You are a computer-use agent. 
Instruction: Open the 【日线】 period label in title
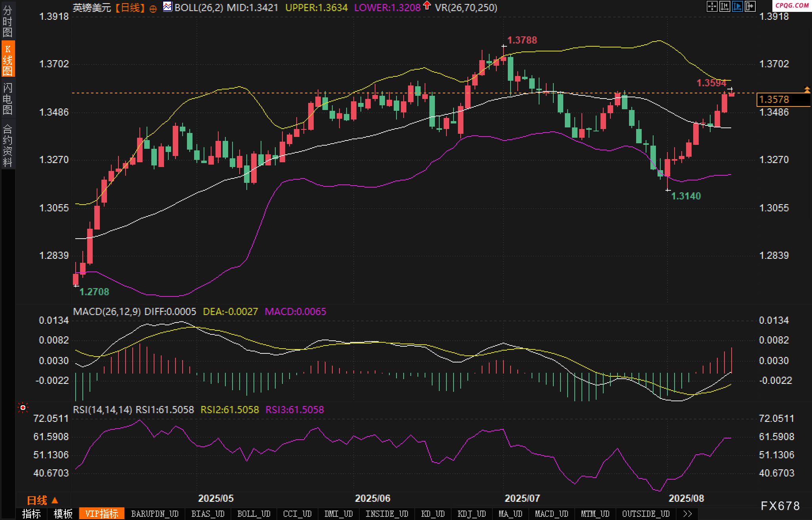point(130,8)
